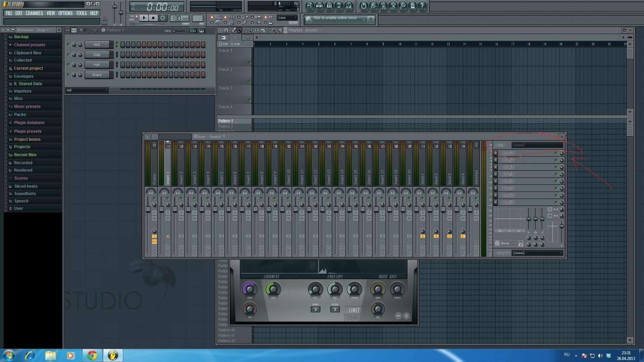Image resolution: width=644 pixels, height=362 pixels.
Task: Click Google Chrome in the taskbar
Action: pyautogui.click(x=92, y=356)
